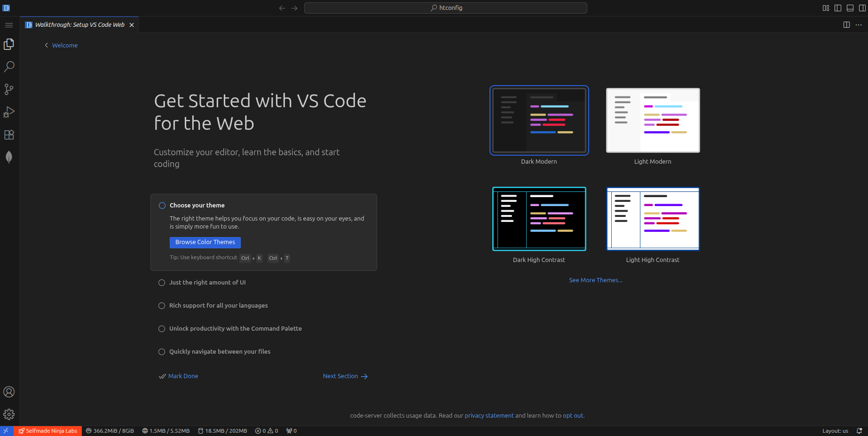The height and width of the screenshot is (436, 868).
Task: Click the Browse Color Themes button
Action: pos(205,242)
